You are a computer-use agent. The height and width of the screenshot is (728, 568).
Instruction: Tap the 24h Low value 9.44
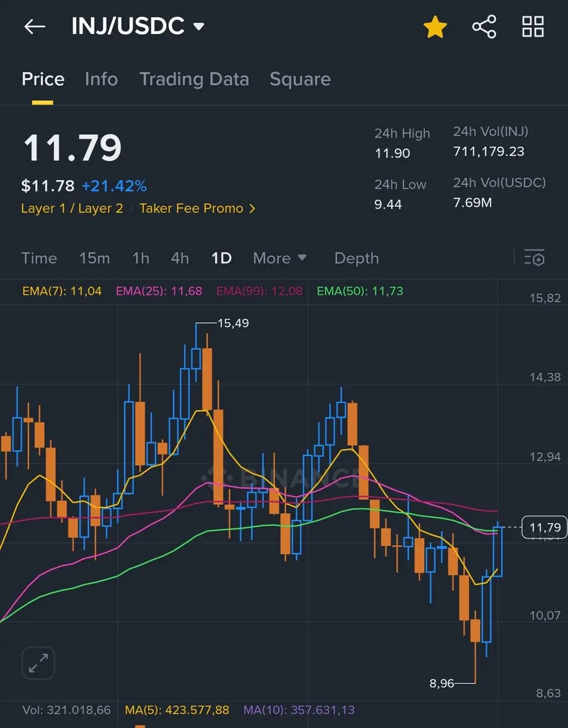(388, 204)
